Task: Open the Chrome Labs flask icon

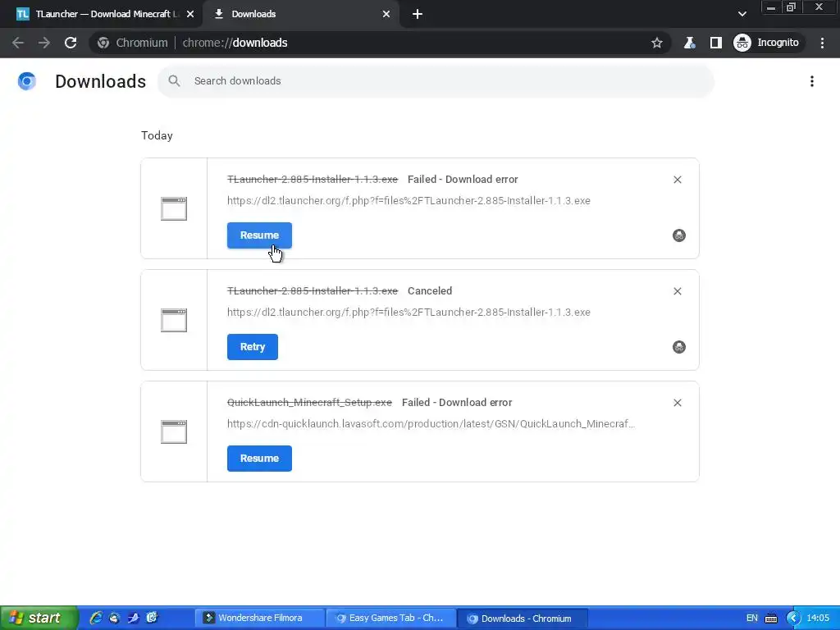Action: coord(689,43)
